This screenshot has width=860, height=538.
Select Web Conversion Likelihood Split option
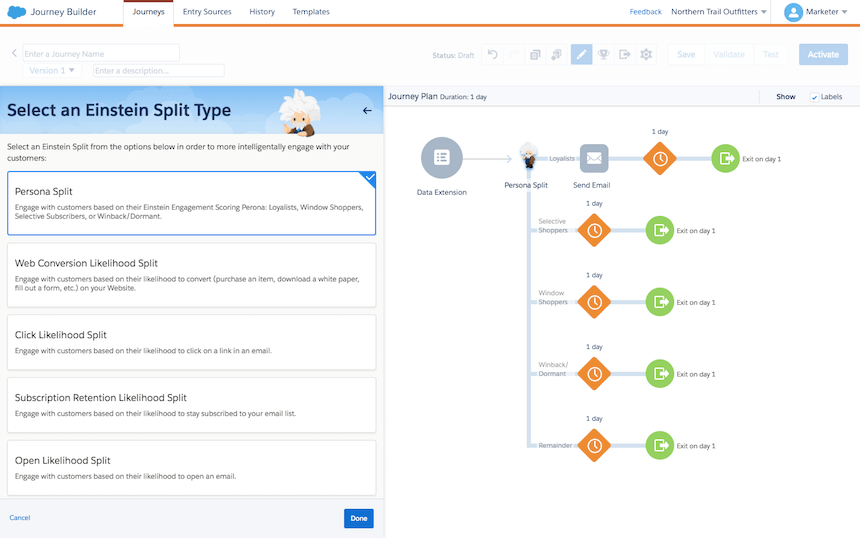(x=191, y=275)
